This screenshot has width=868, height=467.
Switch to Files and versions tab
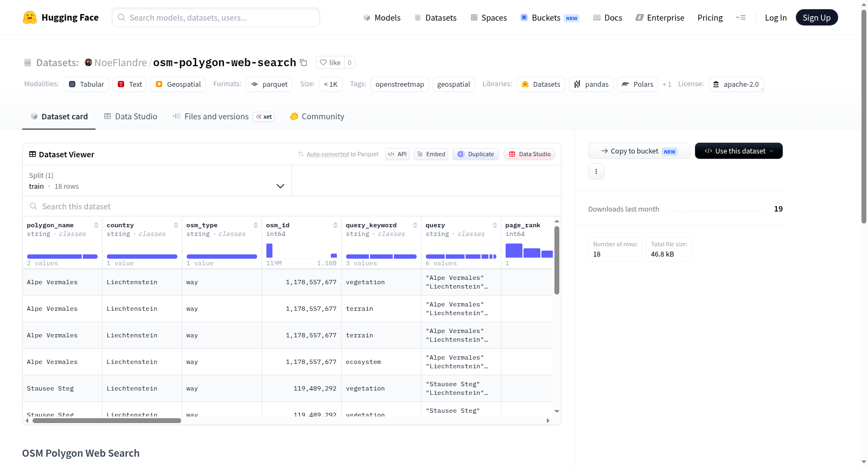click(x=224, y=116)
